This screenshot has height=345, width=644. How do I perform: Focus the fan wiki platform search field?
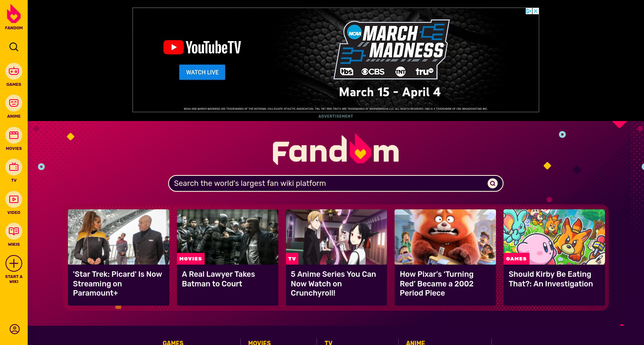pyautogui.click(x=335, y=183)
